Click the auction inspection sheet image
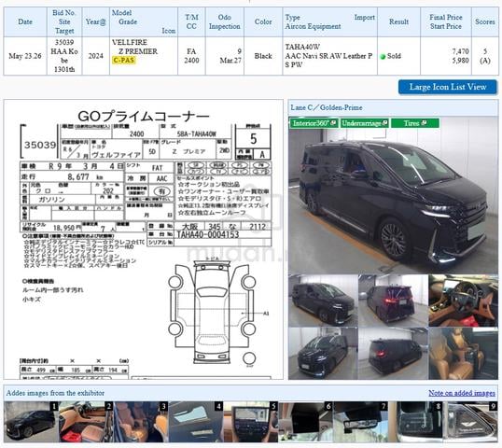 click(x=144, y=239)
